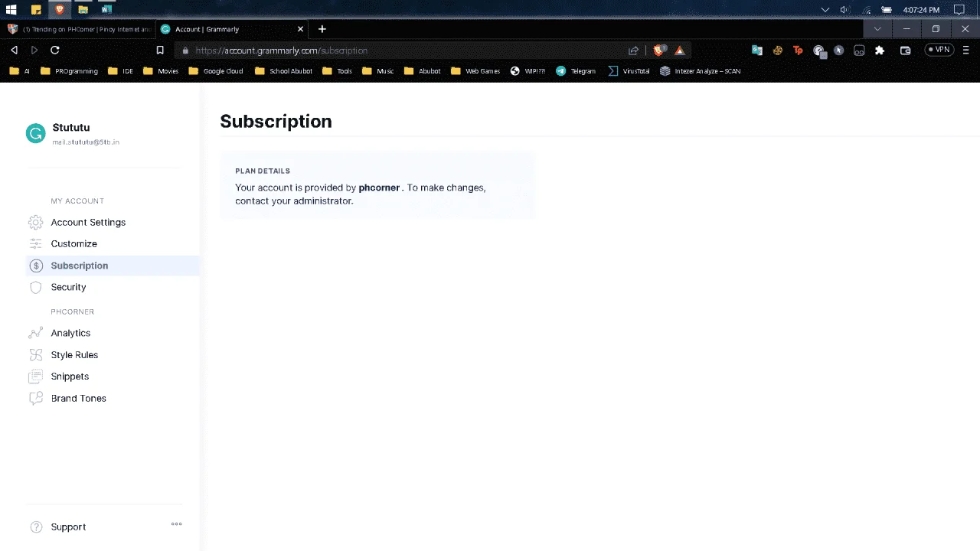Image resolution: width=980 pixels, height=551 pixels.
Task: Open the Extensions puzzle-piece menu
Action: click(880, 51)
